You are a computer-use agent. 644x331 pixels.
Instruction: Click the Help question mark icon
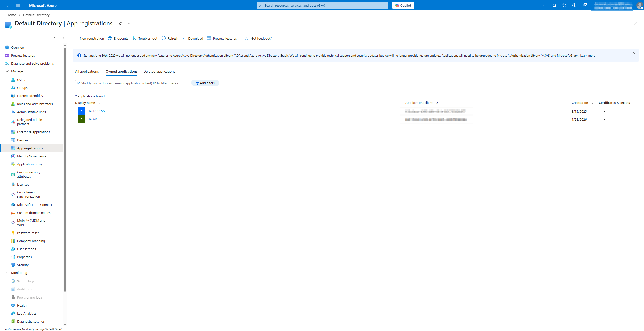pos(574,5)
